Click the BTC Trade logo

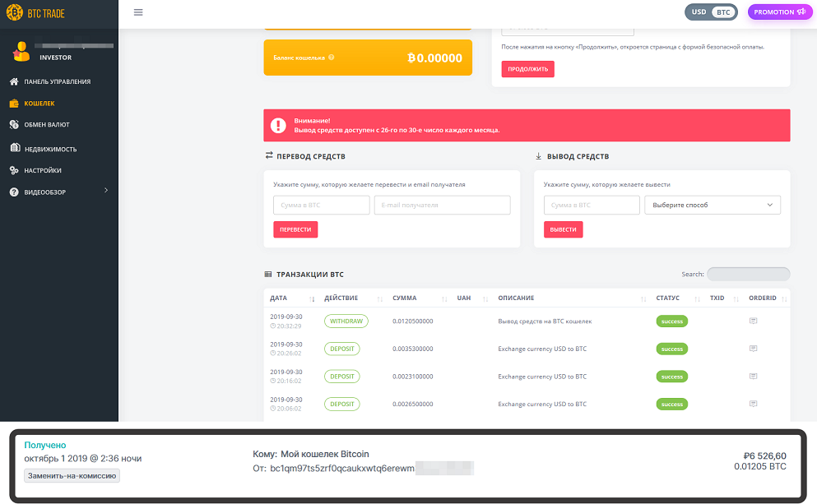tap(35, 12)
